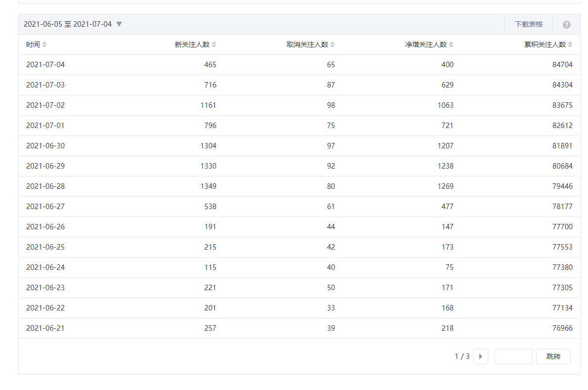Screen dimensions: 588x390
Task: Click sort arrows beside 新关注人数
Action: click(214, 44)
